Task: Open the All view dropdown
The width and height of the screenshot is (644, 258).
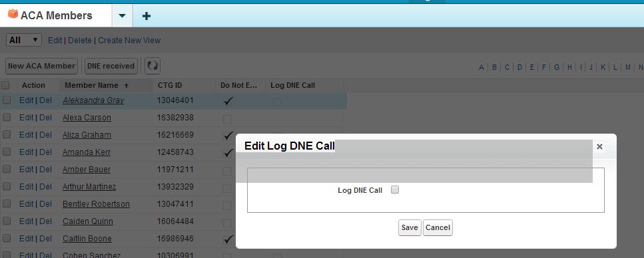Action: click(x=24, y=40)
